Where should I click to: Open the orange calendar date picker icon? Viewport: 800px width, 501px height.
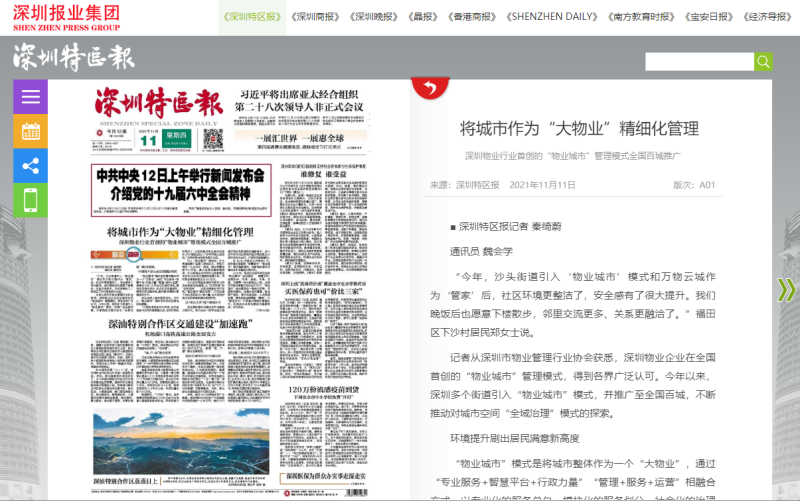(x=31, y=131)
